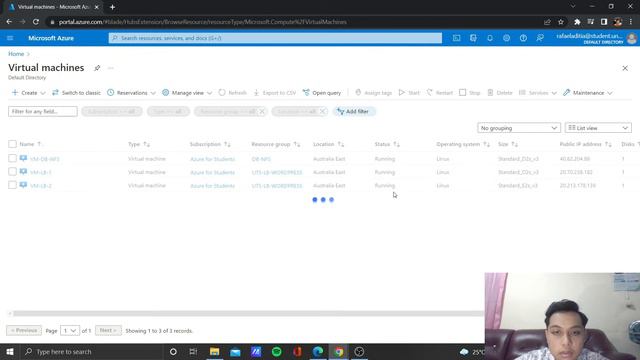Open the Type filter pill

tap(168, 111)
